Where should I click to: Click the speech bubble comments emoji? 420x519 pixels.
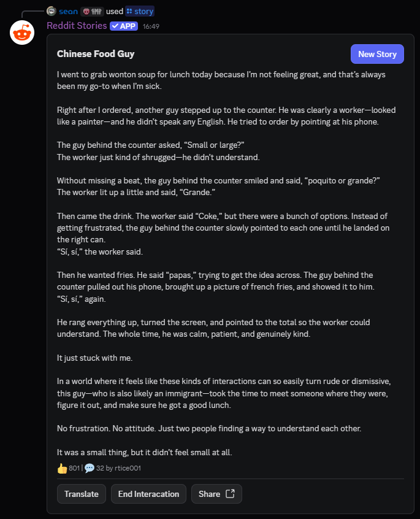pyautogui.click(x=90, y=468)
